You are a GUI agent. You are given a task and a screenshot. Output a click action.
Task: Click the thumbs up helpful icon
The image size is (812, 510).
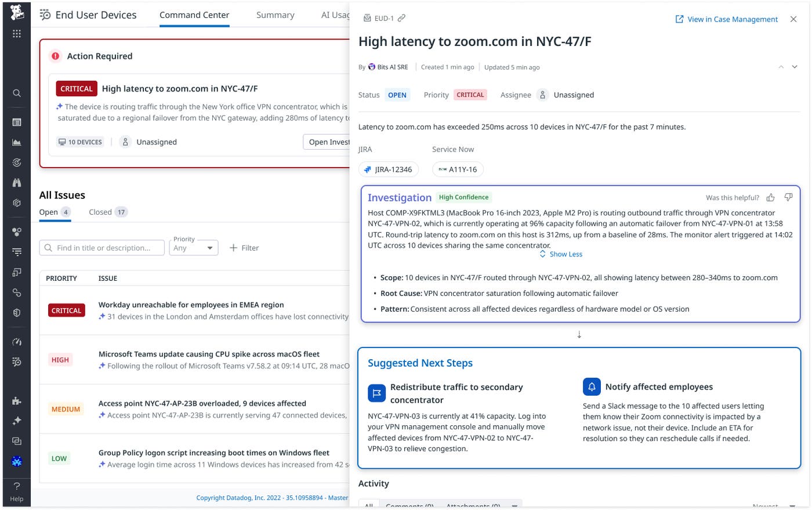pyautogui.click(x=770, y=197)
